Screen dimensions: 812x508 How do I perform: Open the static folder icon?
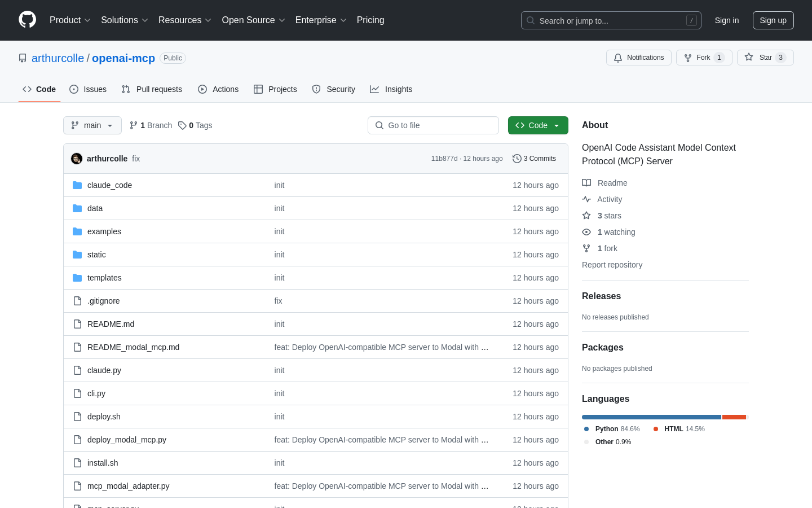coord(77,255)
